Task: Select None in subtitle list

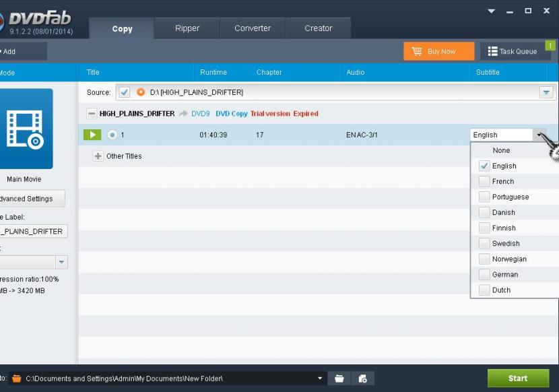Action: tap(501, 150)
